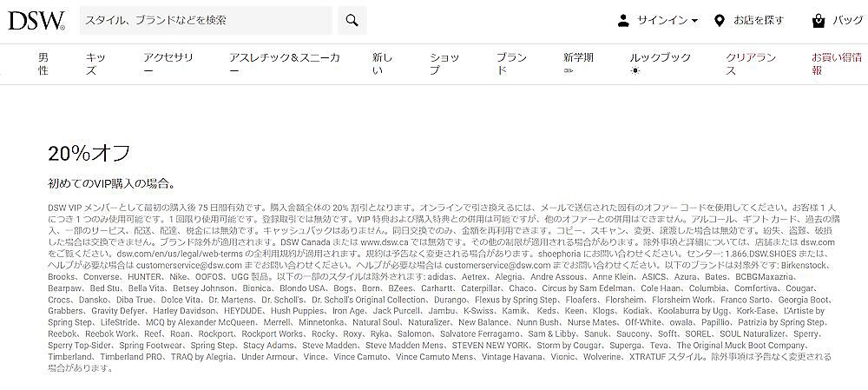Click the account person icon
Image resolution: width=868 pixels, height=390 pixels.
click(x=623, y=21)
